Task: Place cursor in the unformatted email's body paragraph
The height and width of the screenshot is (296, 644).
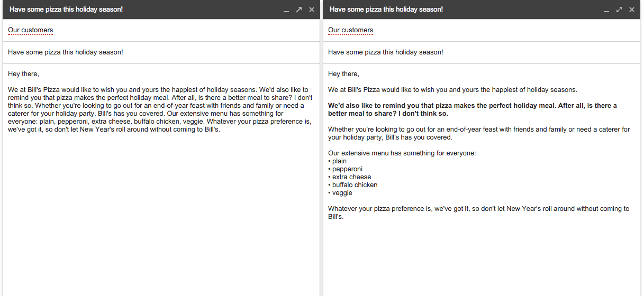Action: click(x=160, y=109)
